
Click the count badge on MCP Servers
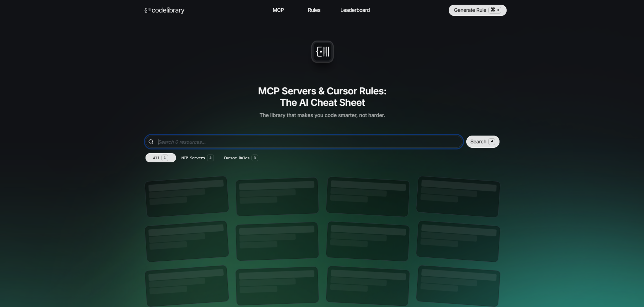click(x=210, y=158)
